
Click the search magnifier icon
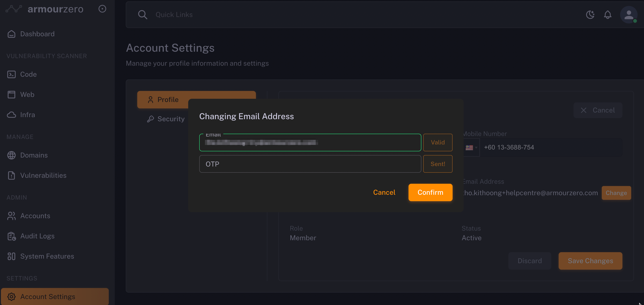tap(143, 14)
